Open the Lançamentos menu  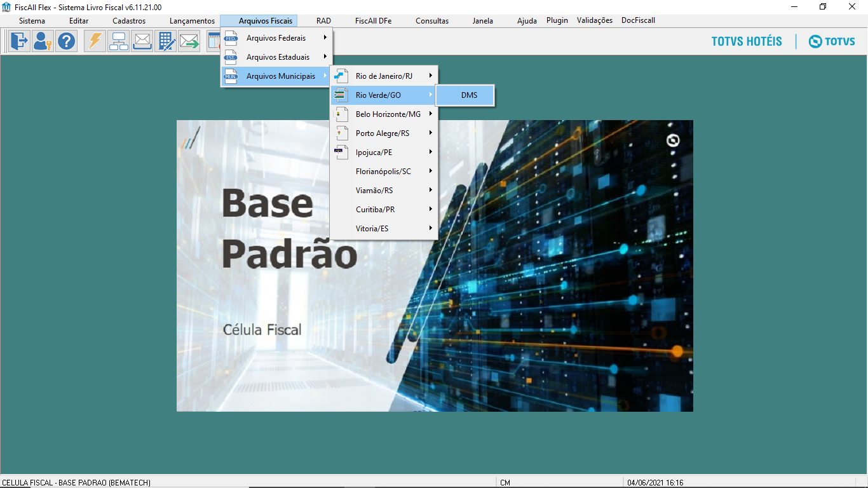192,21
